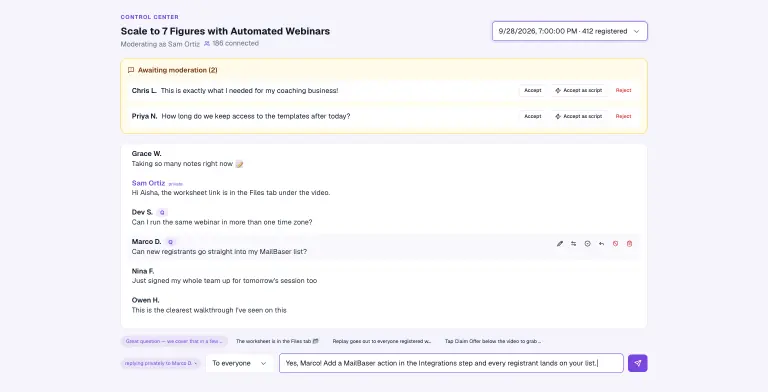Click Dev S.'s question about more than one time zone

pyautogui.click(x=222, y=222)
